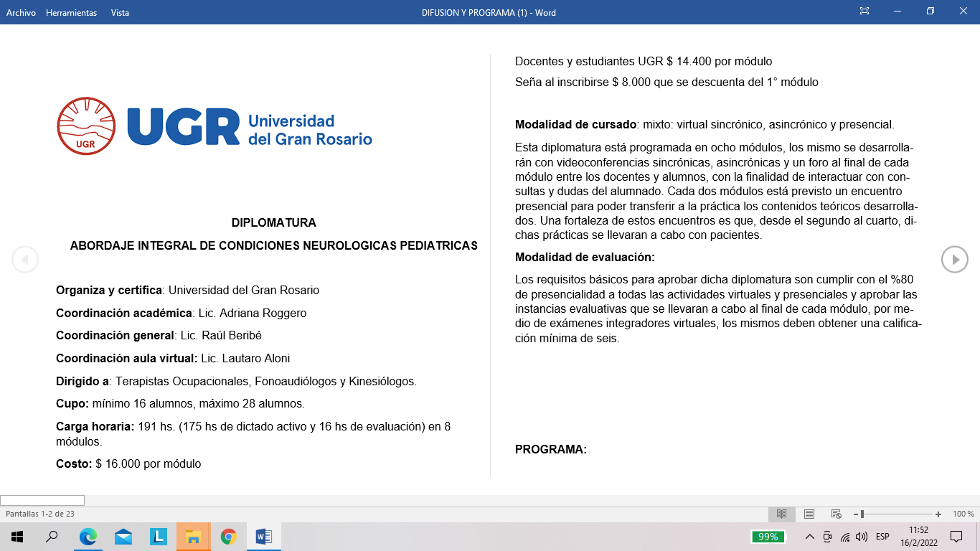The image size is (980, 551).
Task: Go to next screen with right arrow
Action: click(955, 259)
